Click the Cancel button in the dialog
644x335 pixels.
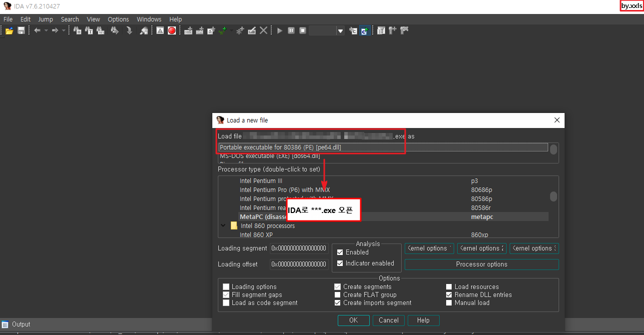[389, 320]
